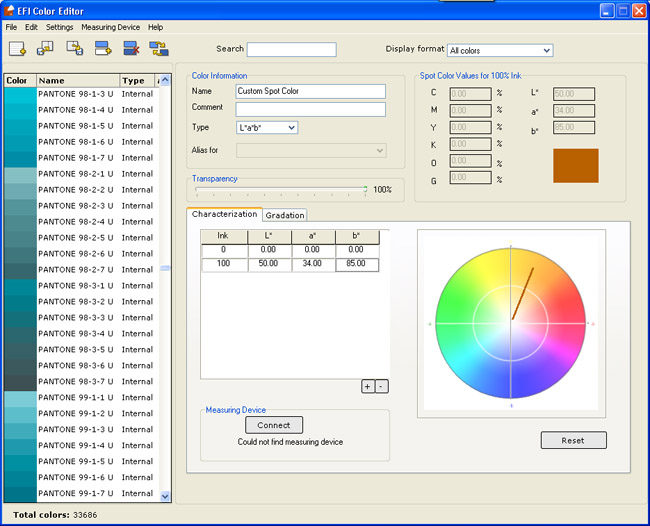Screen dimensions: 650x526
Task: Click the plus button to add ink row
Action: [367, 386]
